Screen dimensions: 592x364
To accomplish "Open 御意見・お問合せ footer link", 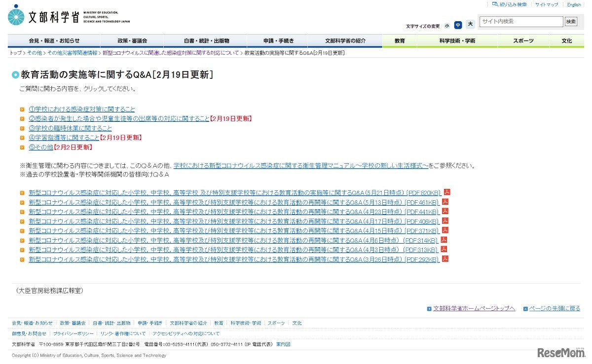I will point(29,333).
